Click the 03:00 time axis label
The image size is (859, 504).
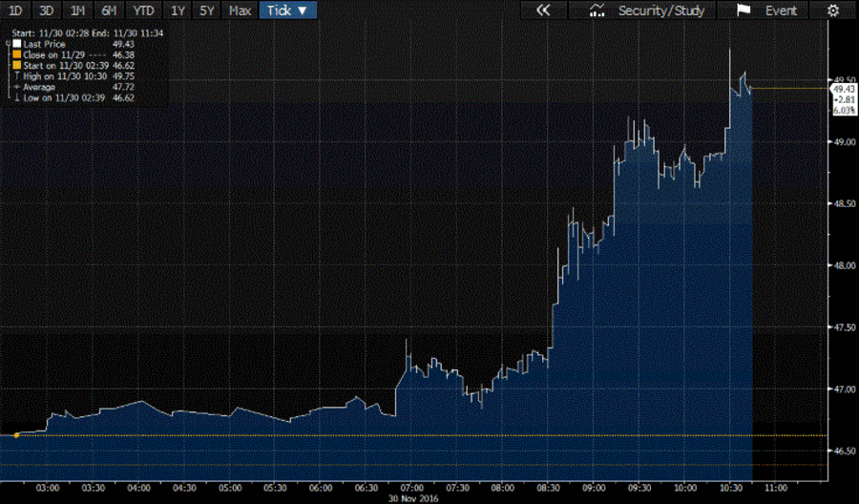coord(48,488)
